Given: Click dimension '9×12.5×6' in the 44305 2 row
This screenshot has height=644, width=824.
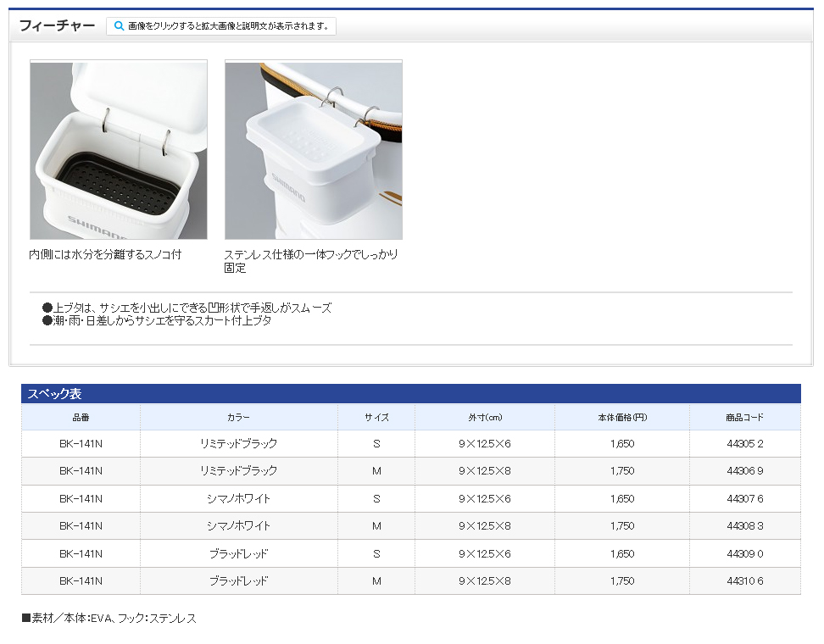Looking at the screenshot, I should 485,444.
